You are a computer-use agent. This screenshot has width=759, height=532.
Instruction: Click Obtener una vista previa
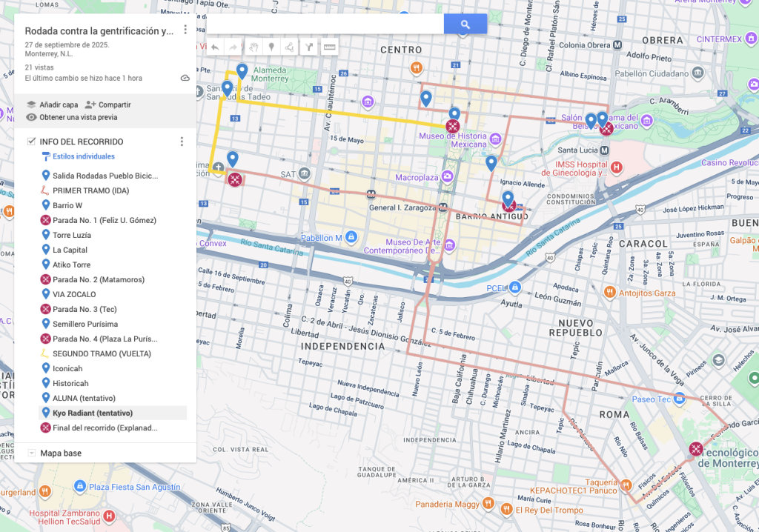click(71, 117)
